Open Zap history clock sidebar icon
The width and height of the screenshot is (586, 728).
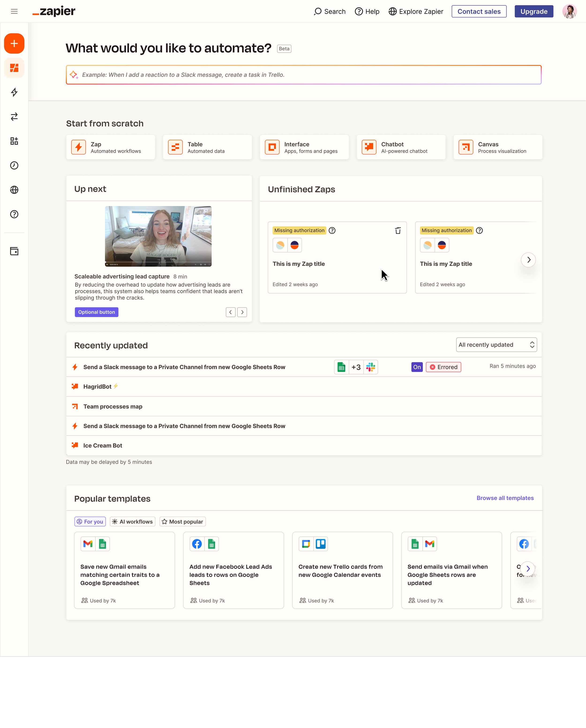pos(14,166)
